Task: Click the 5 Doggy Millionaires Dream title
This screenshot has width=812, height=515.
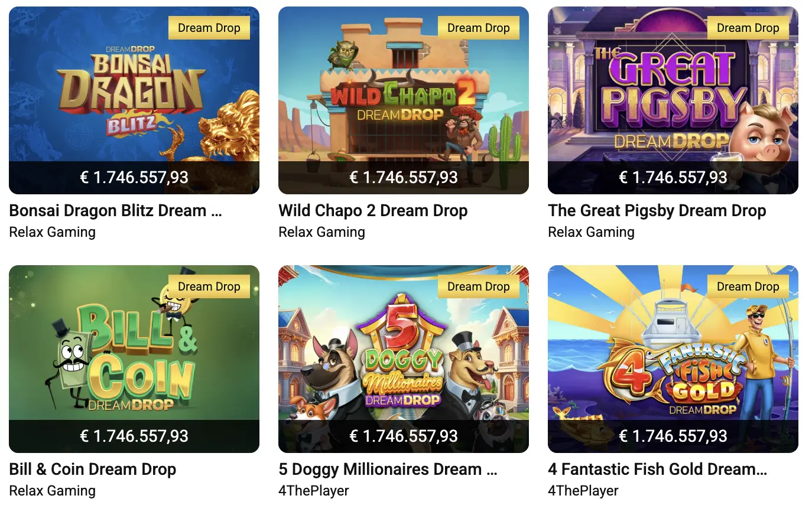Action: (x=388, y=470)
